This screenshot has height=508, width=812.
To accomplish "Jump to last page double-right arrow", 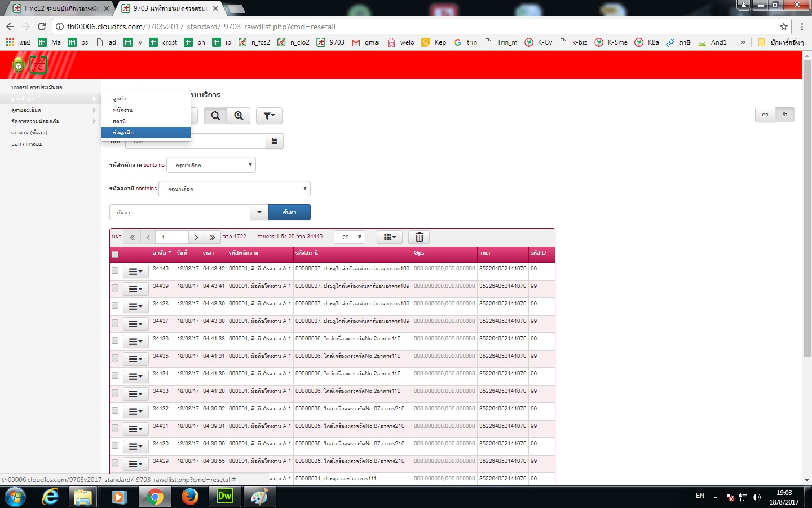I will pos(212,237).
